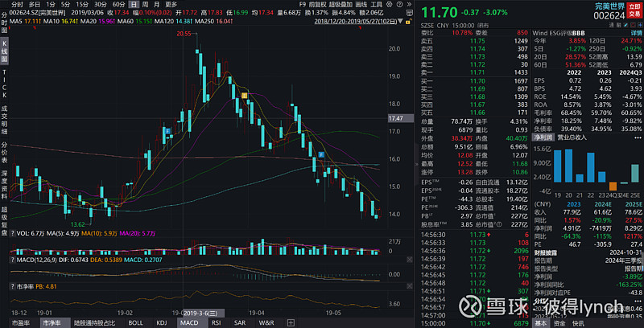Select the 15分 interval
The height and width of the screenshot is (328, 644).
(83, 5)
